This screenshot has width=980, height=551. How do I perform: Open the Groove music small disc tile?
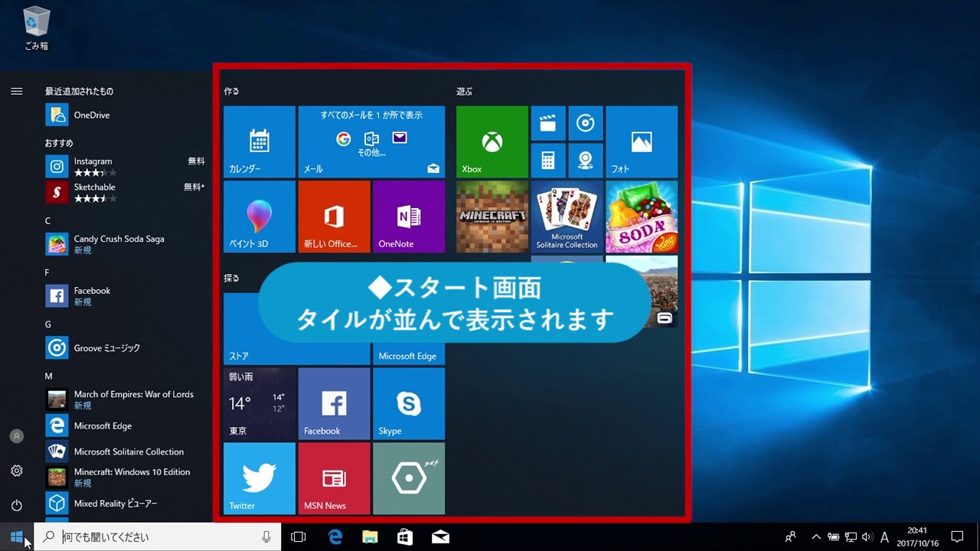[586, 123]
